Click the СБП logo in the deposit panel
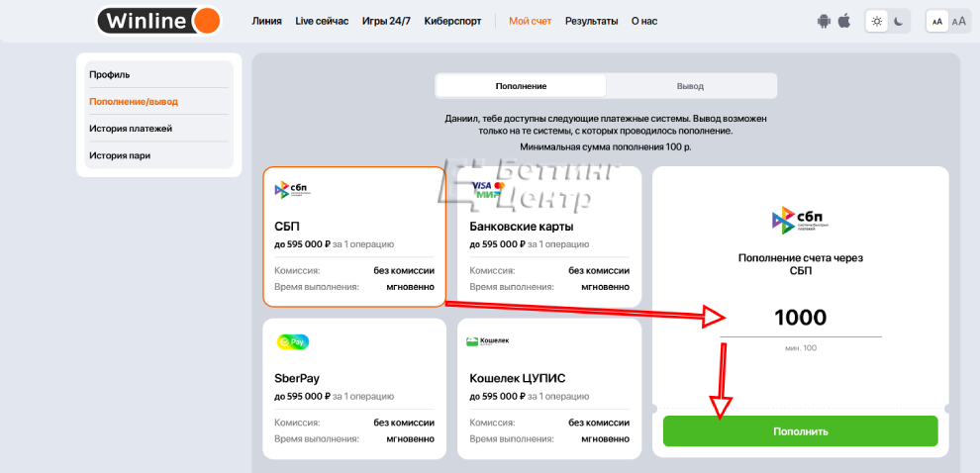The height and width of the screenshot is (473, 980). point(801,220)
